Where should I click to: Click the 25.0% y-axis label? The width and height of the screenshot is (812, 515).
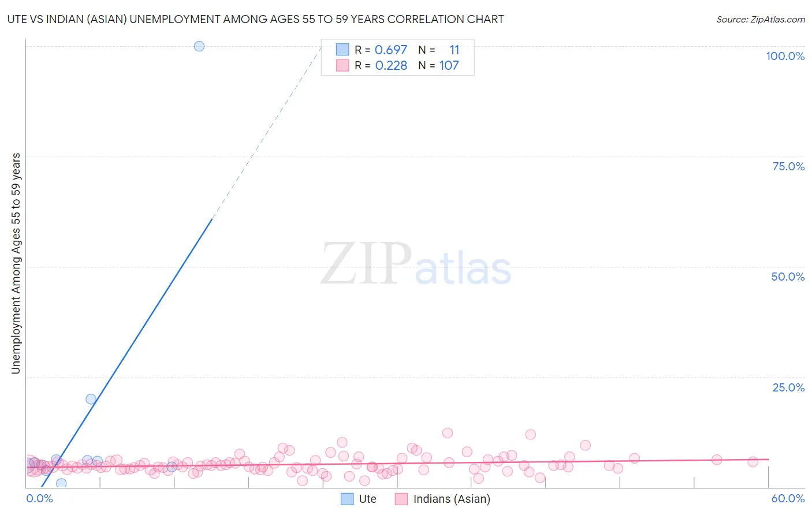[788, 387]
